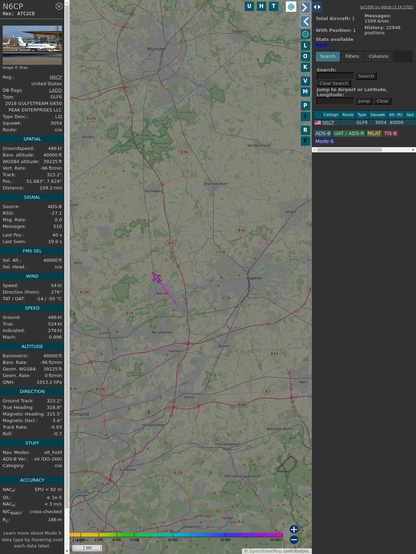This screenshot has width=416, height=554.
Task: Close the N6CP aircraft info panel
Action: pos(59,6)
